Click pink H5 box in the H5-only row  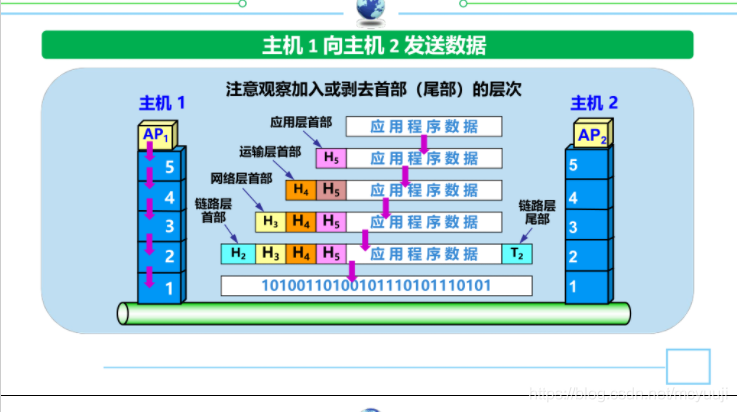331,158
